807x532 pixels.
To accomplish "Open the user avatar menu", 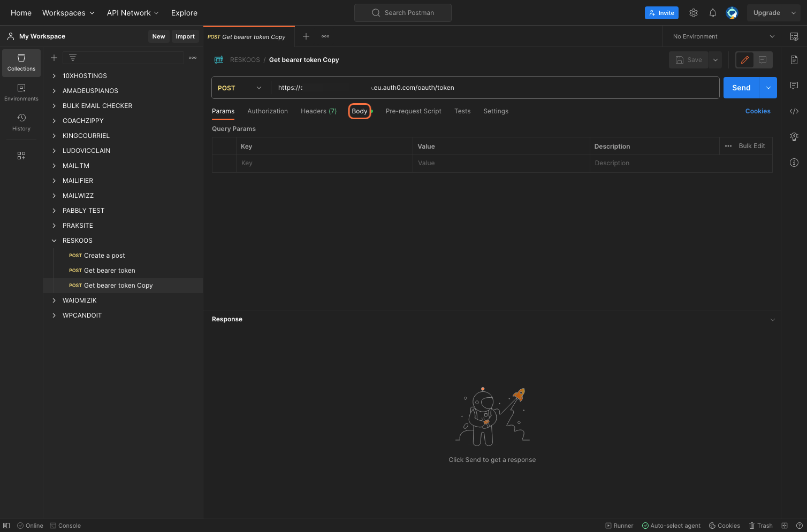I will coord(732,13).
